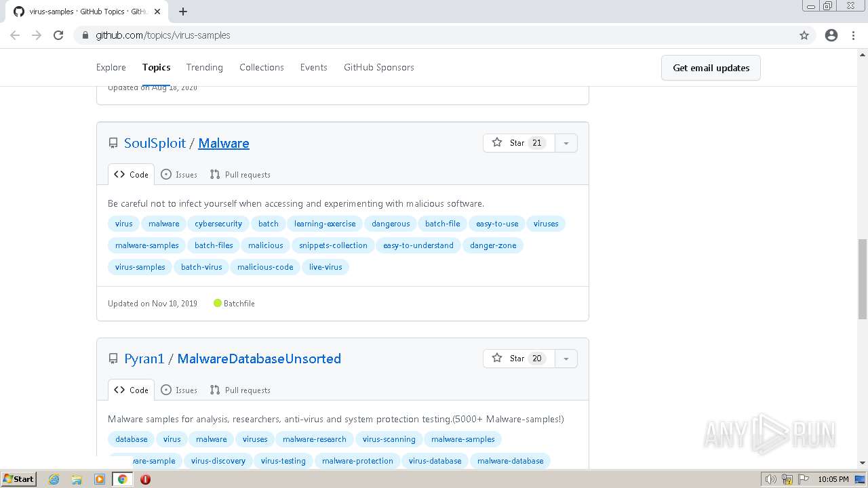Go to the Trending navigation item
Viewport: 868px width, 488px height.
(205, 67)
